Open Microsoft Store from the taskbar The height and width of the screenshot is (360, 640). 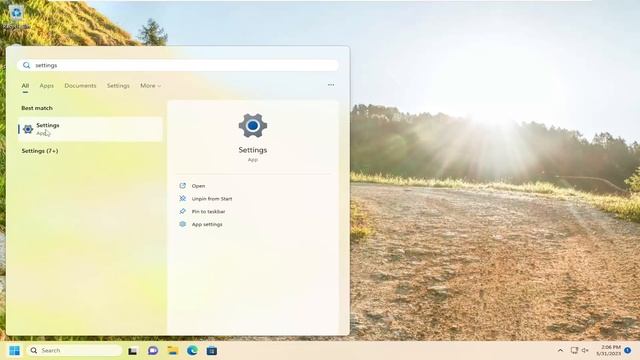(x=212, y=351)
